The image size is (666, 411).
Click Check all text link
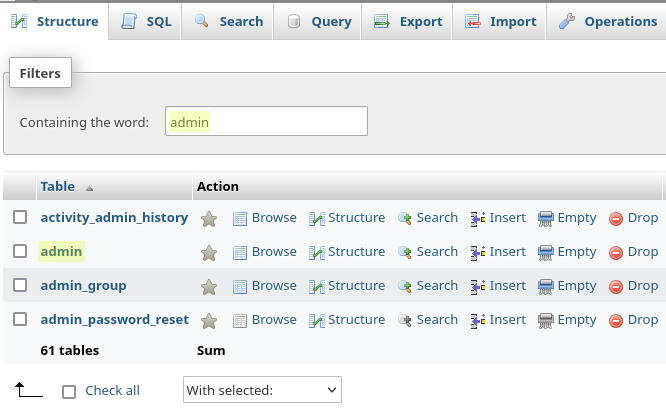(112, 391)
